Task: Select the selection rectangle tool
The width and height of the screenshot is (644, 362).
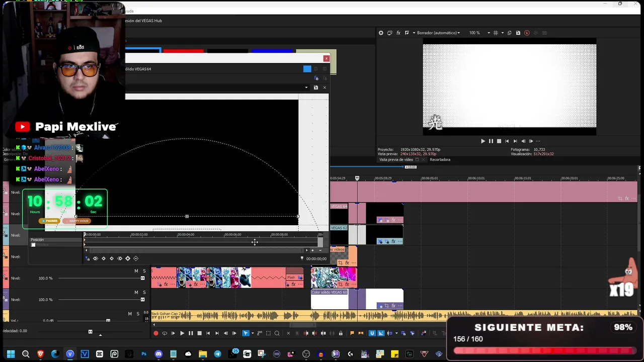Action: pos(268,333)
